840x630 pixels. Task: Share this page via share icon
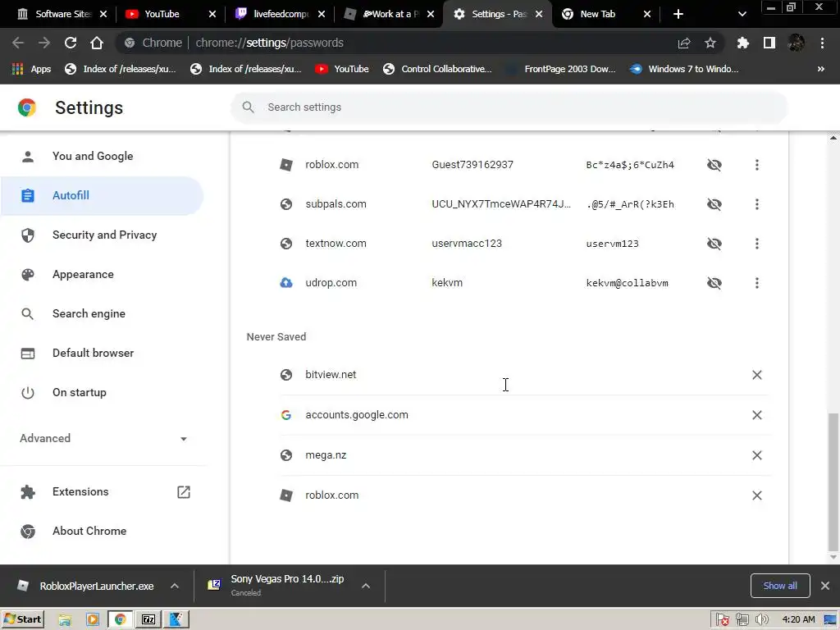point(684,43)
